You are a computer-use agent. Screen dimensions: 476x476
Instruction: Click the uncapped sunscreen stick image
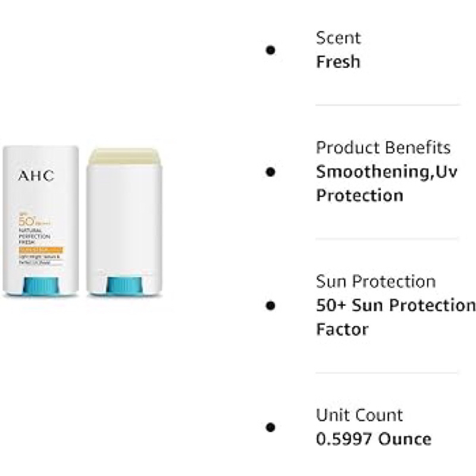(124, 222)
